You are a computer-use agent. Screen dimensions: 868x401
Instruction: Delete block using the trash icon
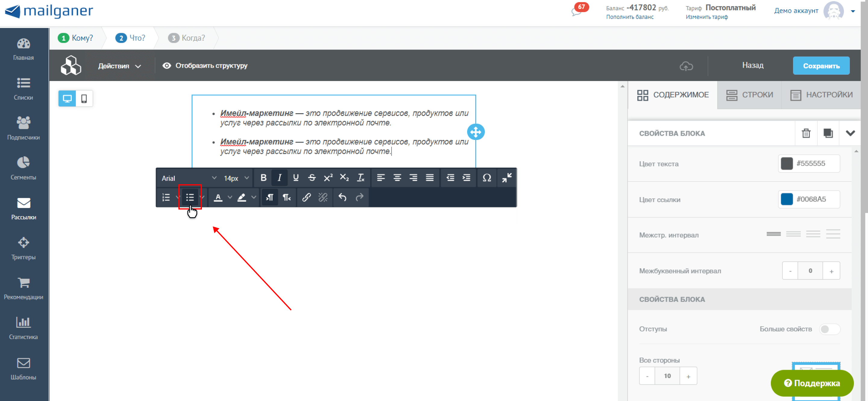click(x=806, y=133)
